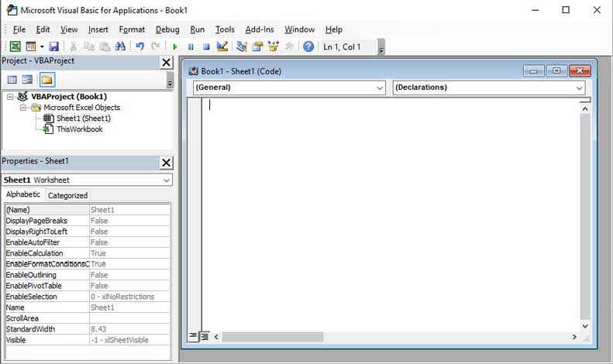Select the EnableSelection value 0 - xlNoRestrictions
The width and height of the screenshot is (613, 364).
tap(130, 297)
